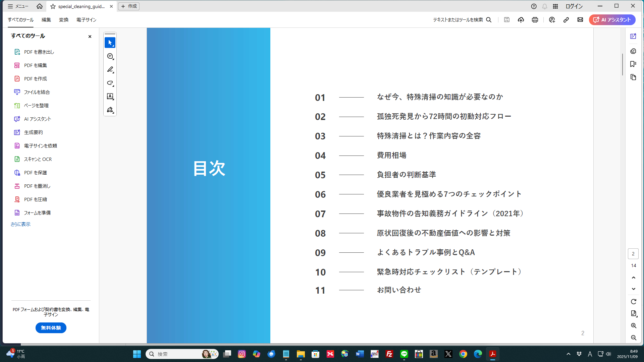Choose the comment note tool
644x362 pixels.
point(110,56)
